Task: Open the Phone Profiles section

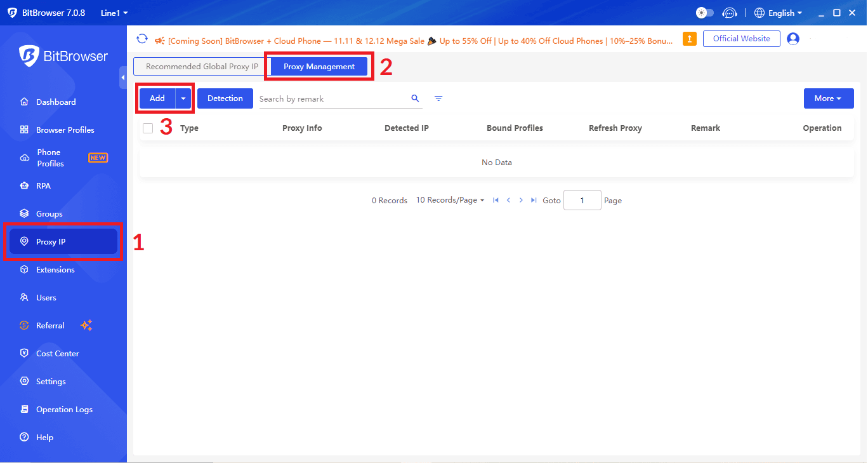Action: pyautogui.click(x=51, y=158)
